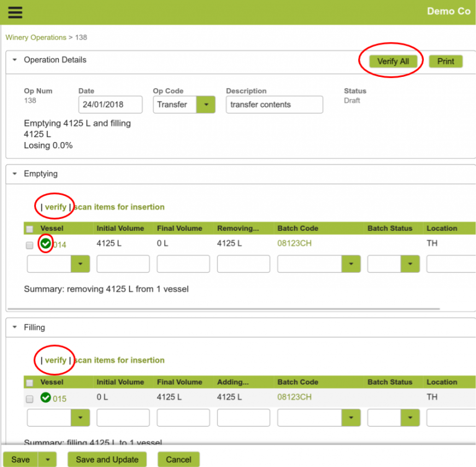
Task: Open the hamburger menu
Action: coord(15,12)
